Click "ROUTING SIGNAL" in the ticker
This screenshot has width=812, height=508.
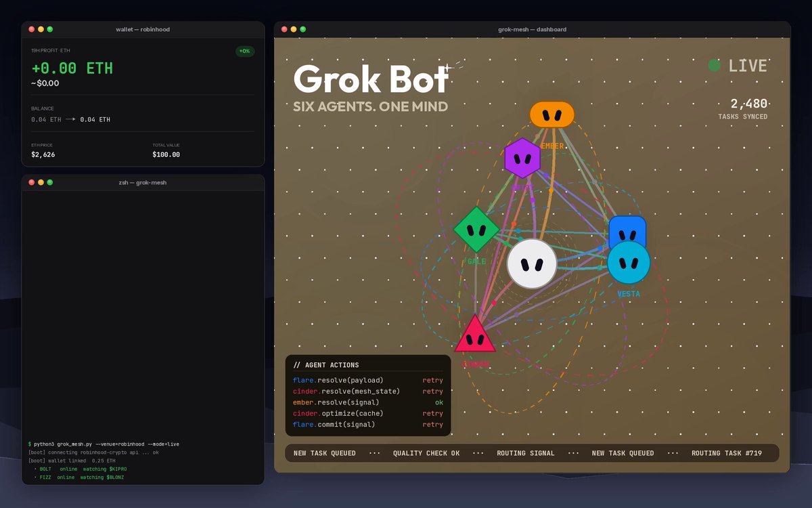click(526, 453)
